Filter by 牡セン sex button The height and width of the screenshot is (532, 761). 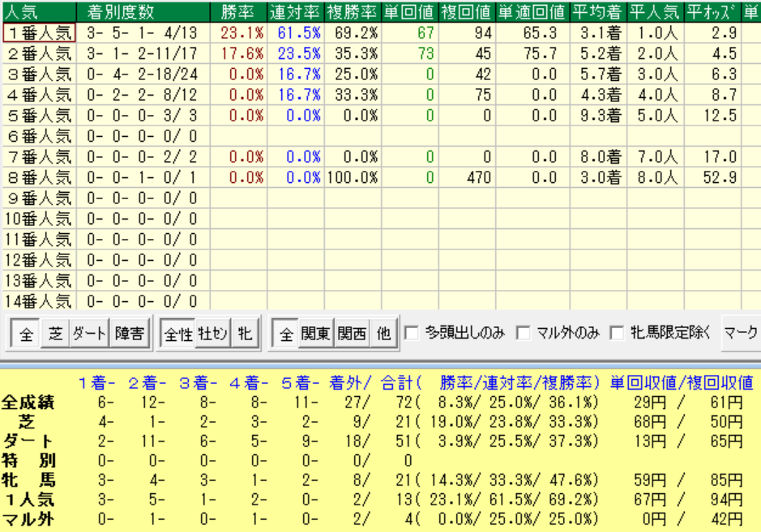click(213, 333)
